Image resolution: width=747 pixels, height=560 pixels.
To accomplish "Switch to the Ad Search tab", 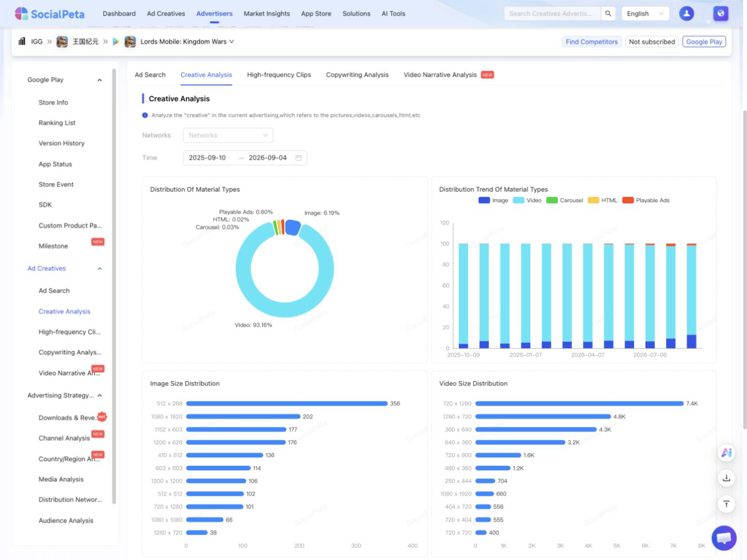I will [x=150, y=75].
